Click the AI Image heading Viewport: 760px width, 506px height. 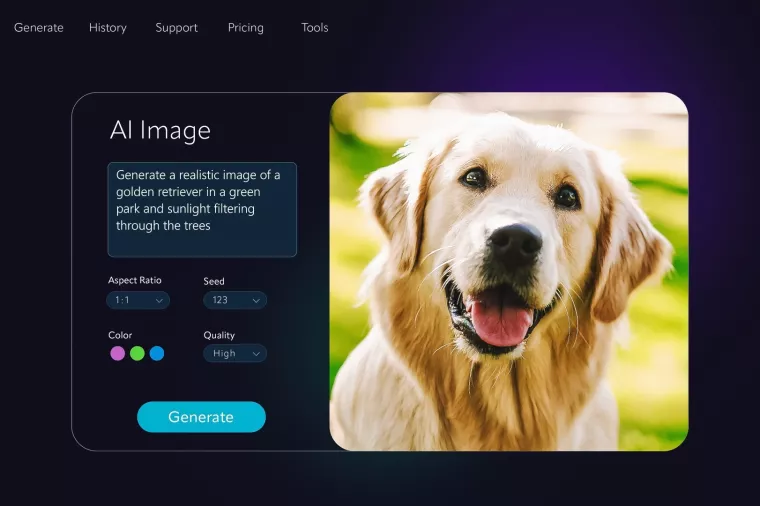(x=160, y=130)
